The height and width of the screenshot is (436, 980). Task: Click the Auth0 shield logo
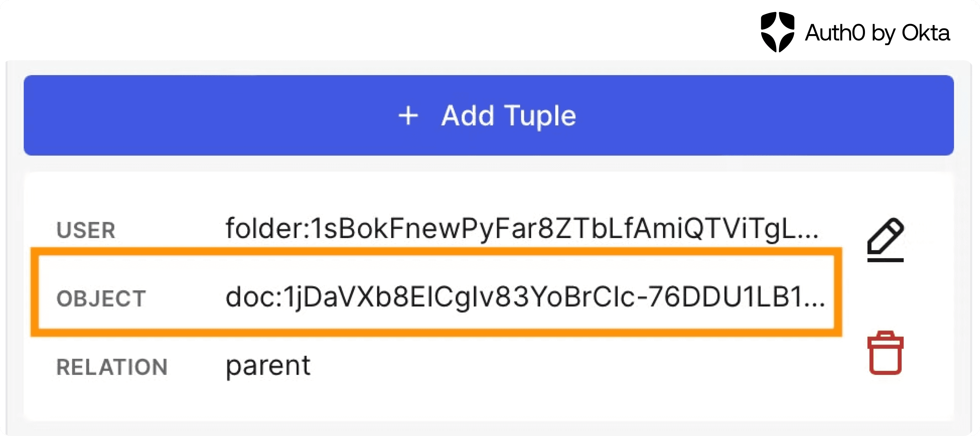777,32
